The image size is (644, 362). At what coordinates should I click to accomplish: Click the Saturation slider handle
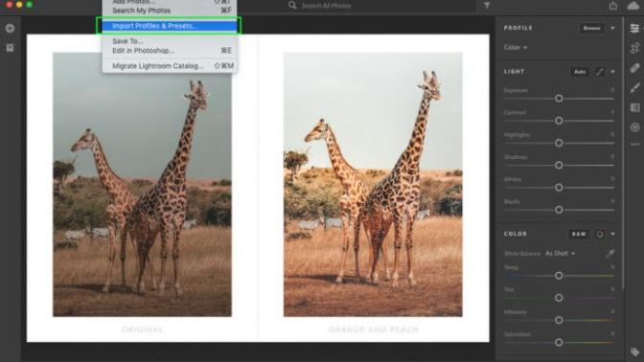(559, 342)
